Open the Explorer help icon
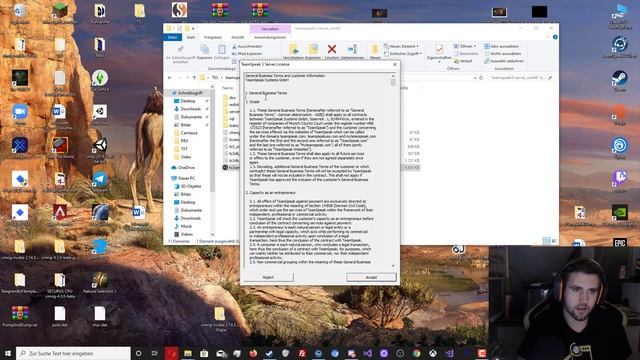Image resolution: width=640 pixels, height=360 pixels. [555, 37]
